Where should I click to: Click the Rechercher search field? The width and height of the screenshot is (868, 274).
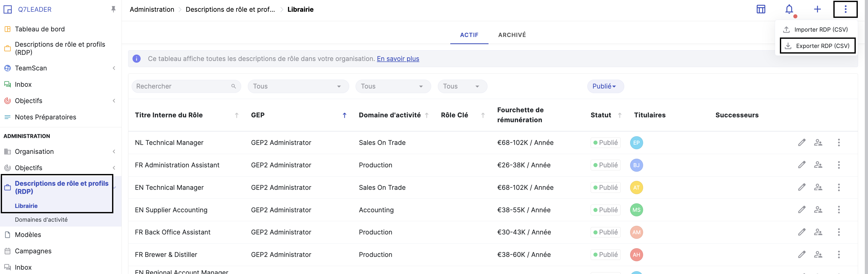182,86
